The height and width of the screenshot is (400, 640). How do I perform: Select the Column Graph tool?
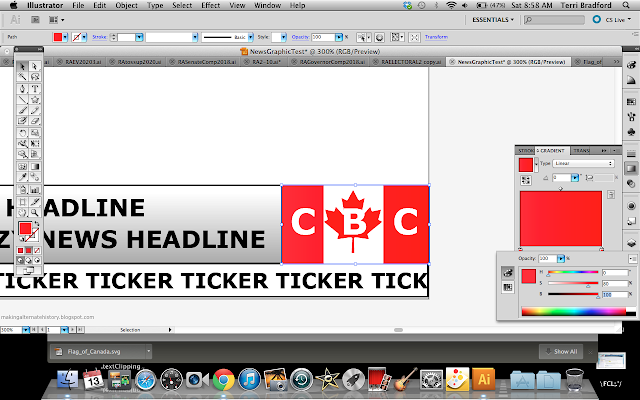tap(35, 190)
